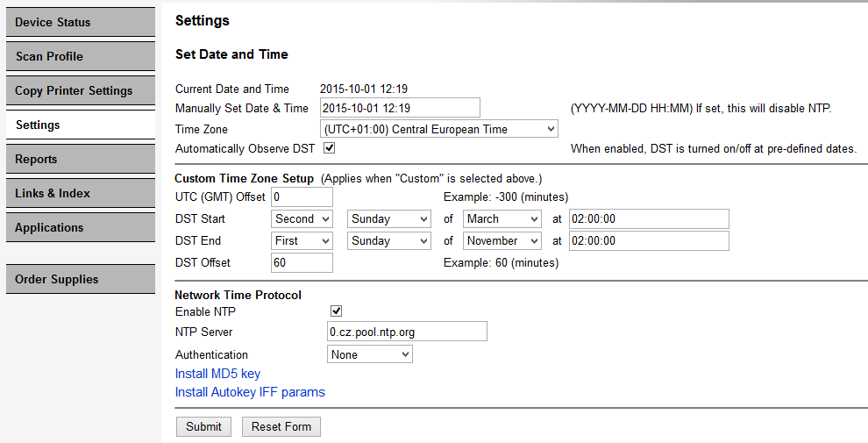Open Copy Printer Settings in sidebar

pos(81,90)
